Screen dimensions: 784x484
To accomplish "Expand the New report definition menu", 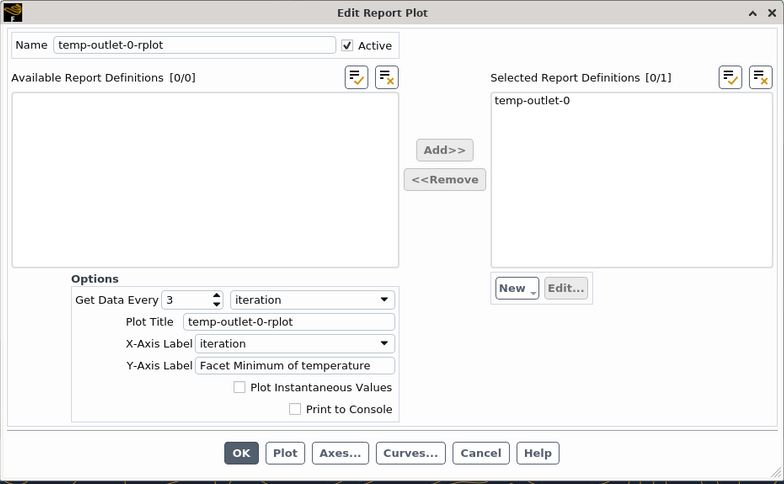I will pos(516,288).
